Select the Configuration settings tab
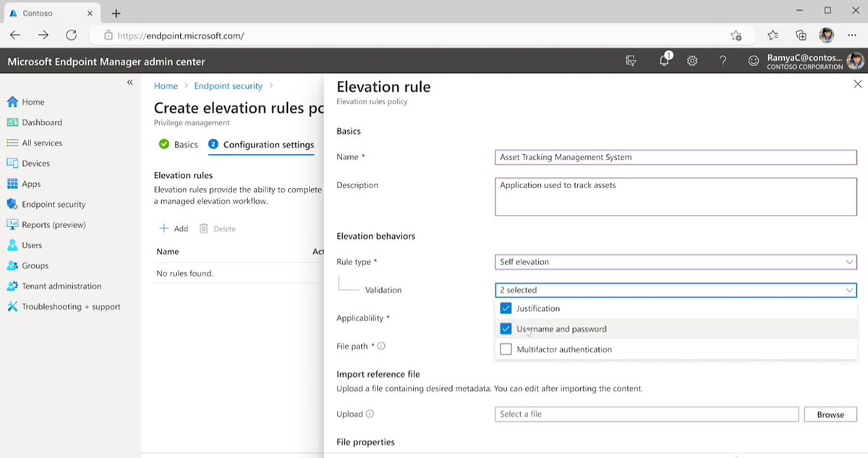 261,145
